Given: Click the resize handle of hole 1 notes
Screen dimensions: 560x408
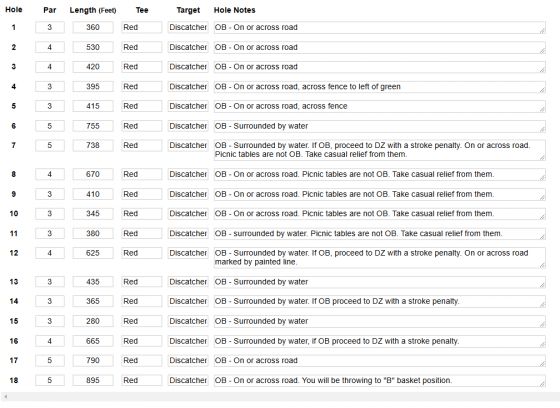Looking at the screenshot, I should point(542,31).
